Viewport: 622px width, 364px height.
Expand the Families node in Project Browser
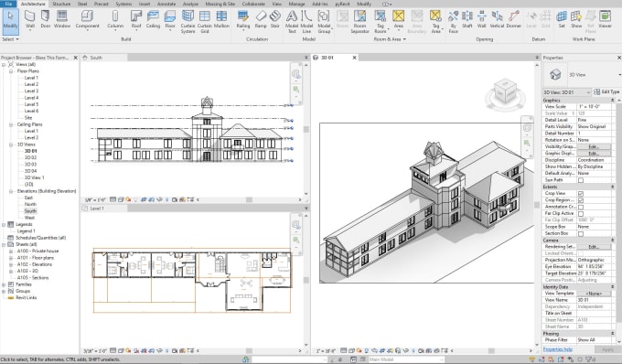(4, 284)
